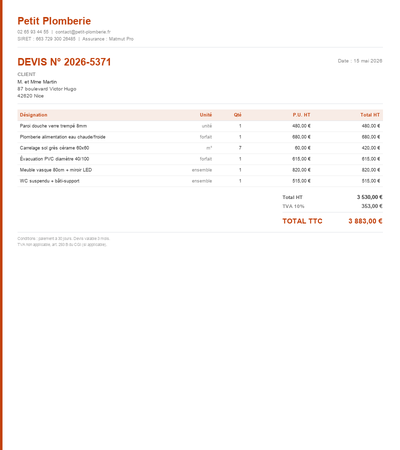Click the Petit Plomberie company heading

pos(54,21)
